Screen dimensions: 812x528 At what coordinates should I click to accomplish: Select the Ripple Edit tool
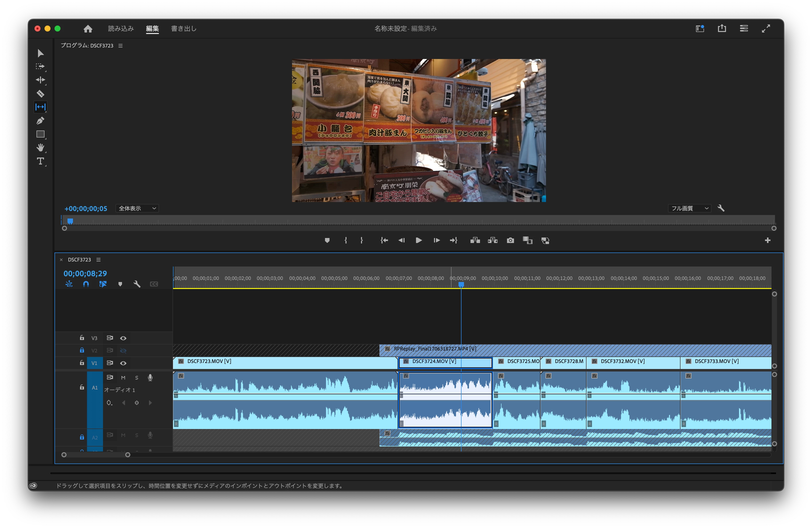[40, 80]
